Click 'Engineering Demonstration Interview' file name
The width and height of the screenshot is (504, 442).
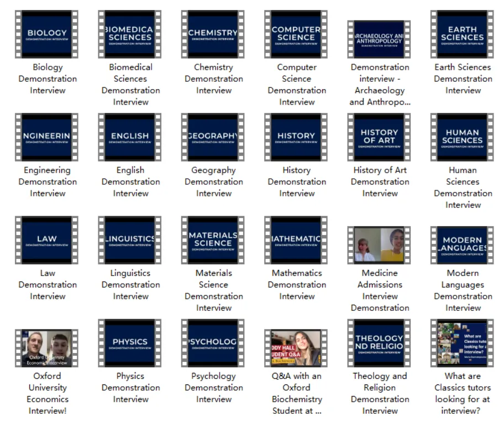click(48, 182)
